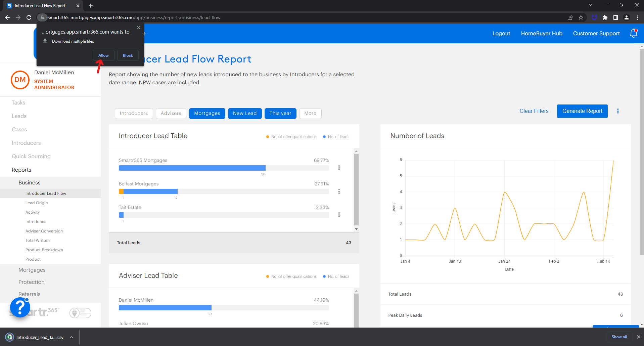Click the site lock icon in address bar
The width and height of the screenshot is (644, 346).
pyautogui.click(x=42, y=17)
